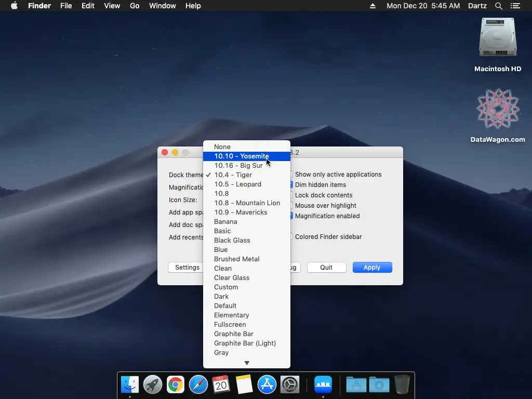Open Applications folder in the dock

click(x=356, y=385)
